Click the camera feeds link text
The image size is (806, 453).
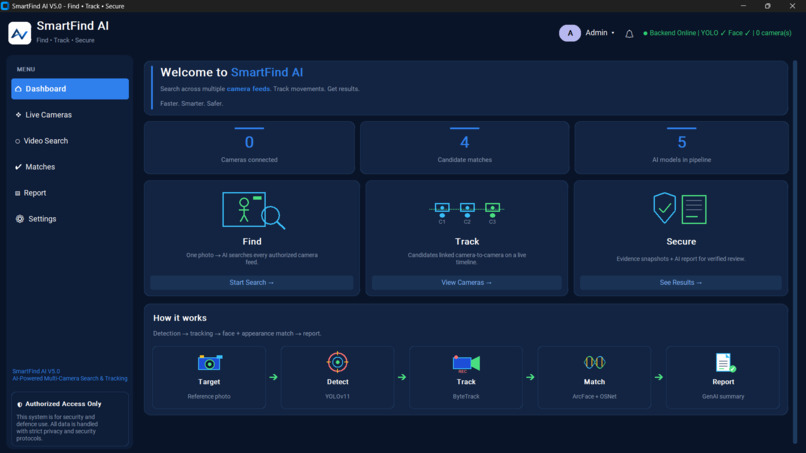click(248, 89)
